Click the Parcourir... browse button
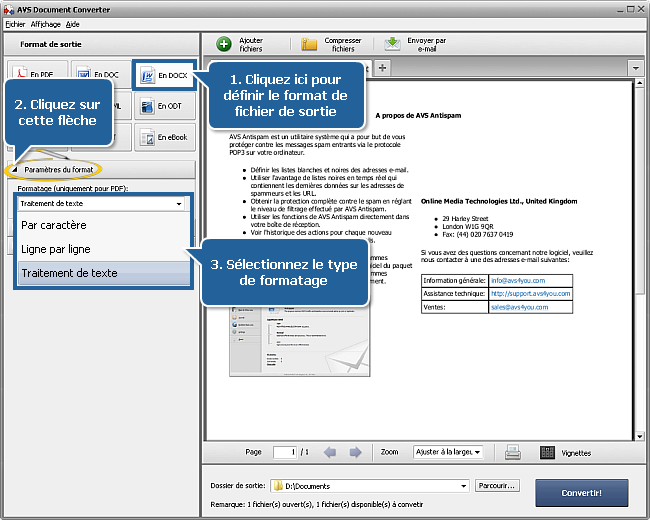The image size is (650, 520). click(x=497, y=486)
